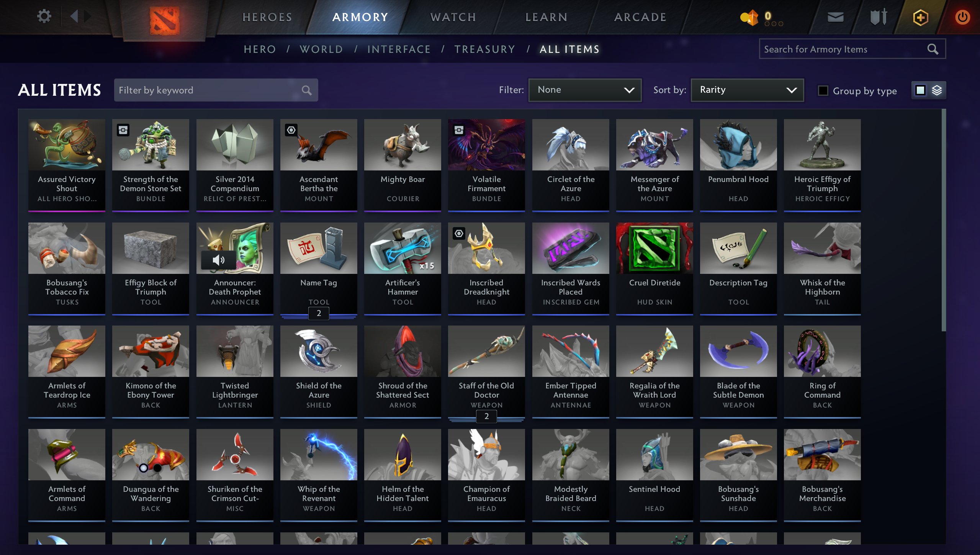Expand Name Tag stack count 2
980x555 pixels.
(319, 313)
